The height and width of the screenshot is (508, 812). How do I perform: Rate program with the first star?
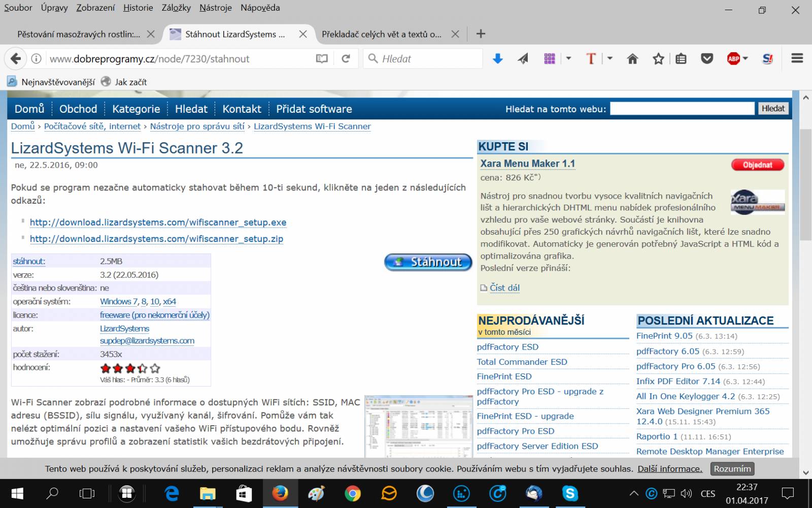[x=106, y=368]
